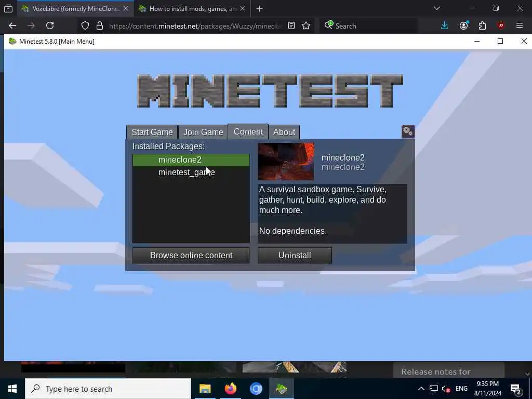Switch to the Start Game tab
The height and width of the screenshot is (399, 532).
(x=152, y=132)
